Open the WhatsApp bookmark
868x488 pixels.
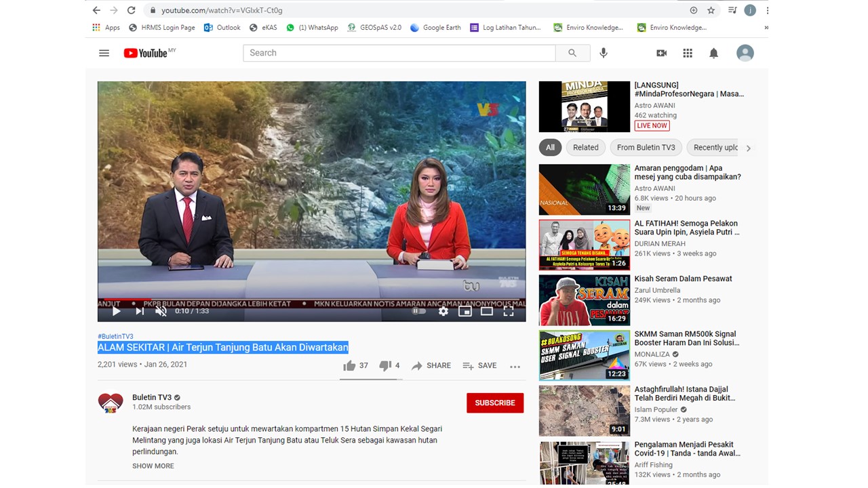tap(312, 28)
